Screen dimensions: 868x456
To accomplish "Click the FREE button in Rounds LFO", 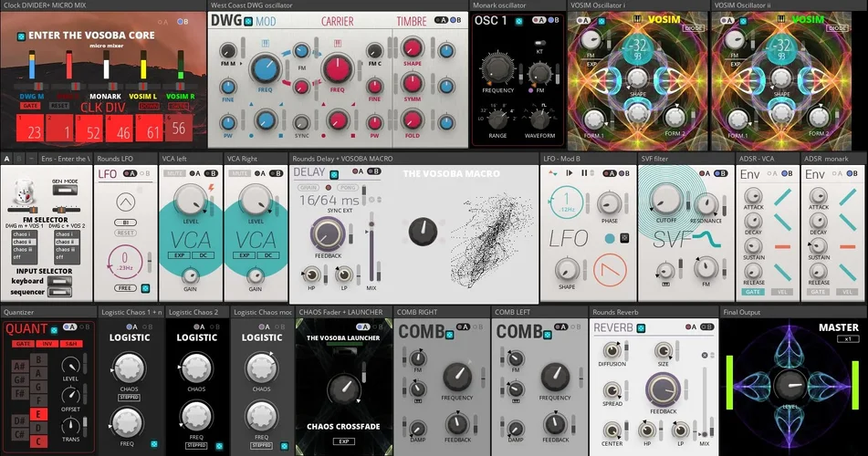I will click(x=126, y=288).
